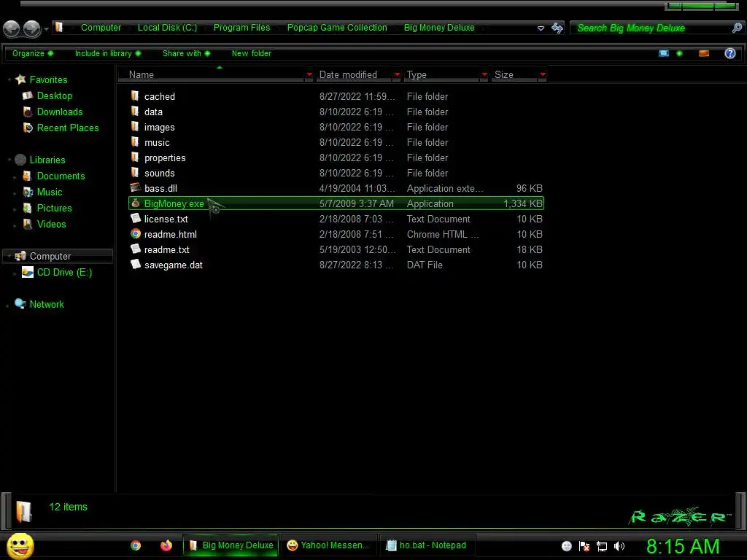Open Network in the navigation pane
The width and height of the screenshot is (747, 560).
tap(47, 304)
